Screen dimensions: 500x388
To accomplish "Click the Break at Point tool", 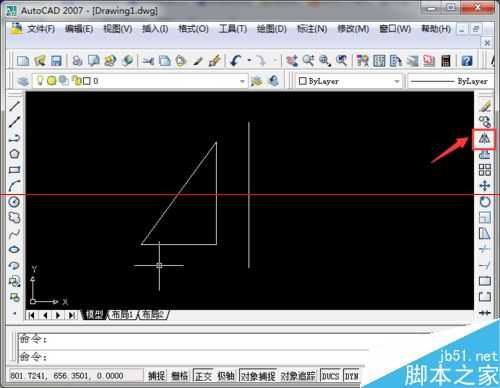I will [485, 281].
